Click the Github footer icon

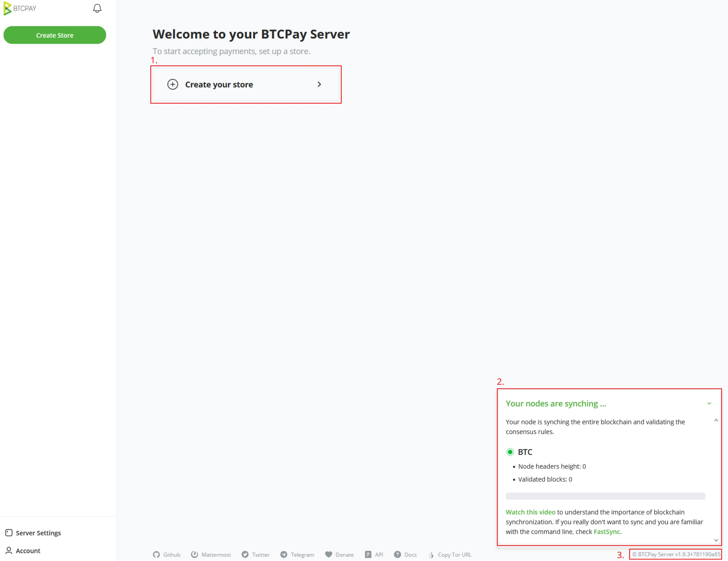pos(156,555)
